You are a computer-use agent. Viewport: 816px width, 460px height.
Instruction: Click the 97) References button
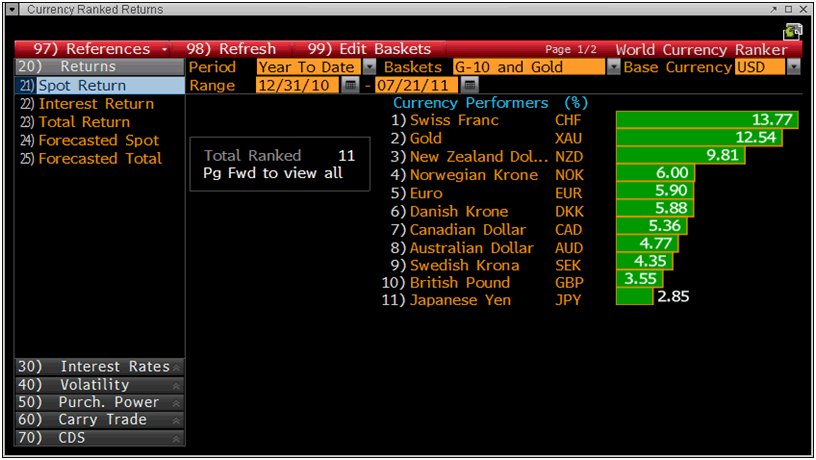click(x=92, y=49)
